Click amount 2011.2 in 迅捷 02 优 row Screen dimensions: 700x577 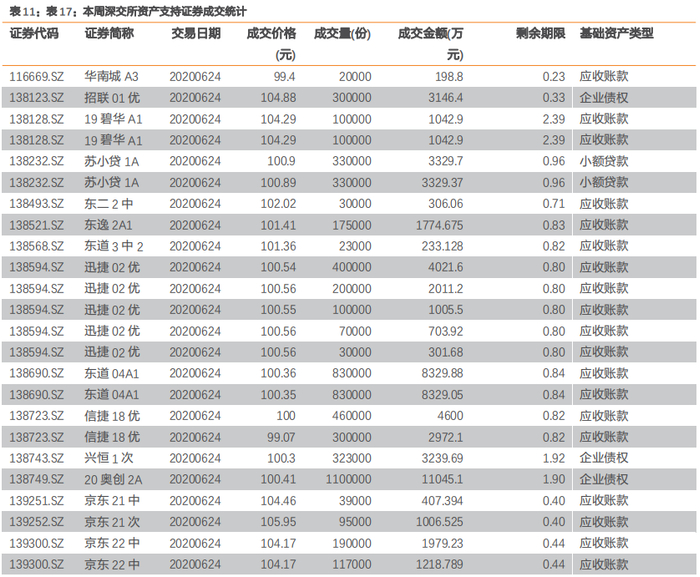(x=446, y=288)
